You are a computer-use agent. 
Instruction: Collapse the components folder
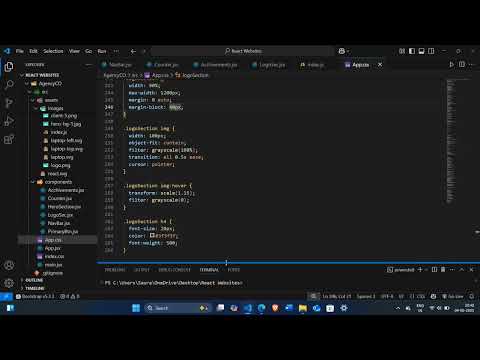coord(32,182)
